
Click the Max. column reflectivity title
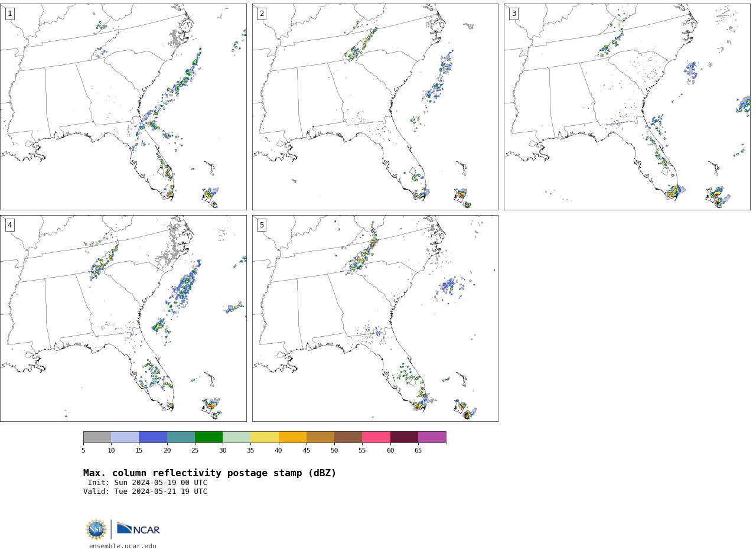coord(210,473)
